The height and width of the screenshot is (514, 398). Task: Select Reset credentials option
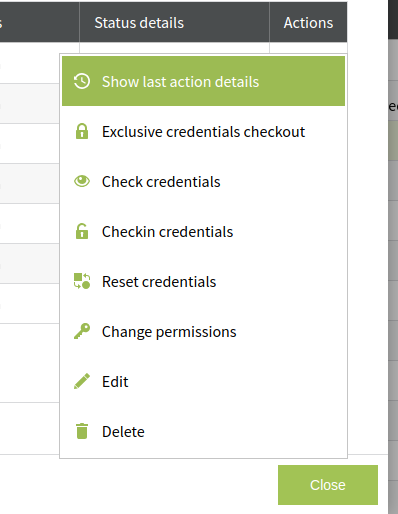203,281
